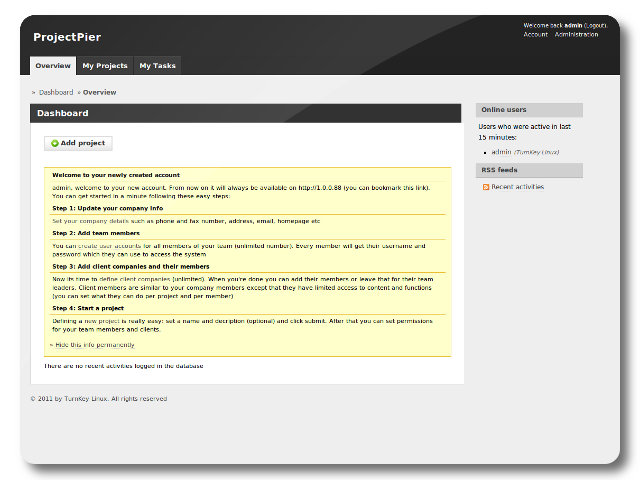Image resolution: width=640 pixels, height=480 pixels.
Task: Open the Recent activities RSS feed link
Action: pyautogui.click(x=517, y=187)
